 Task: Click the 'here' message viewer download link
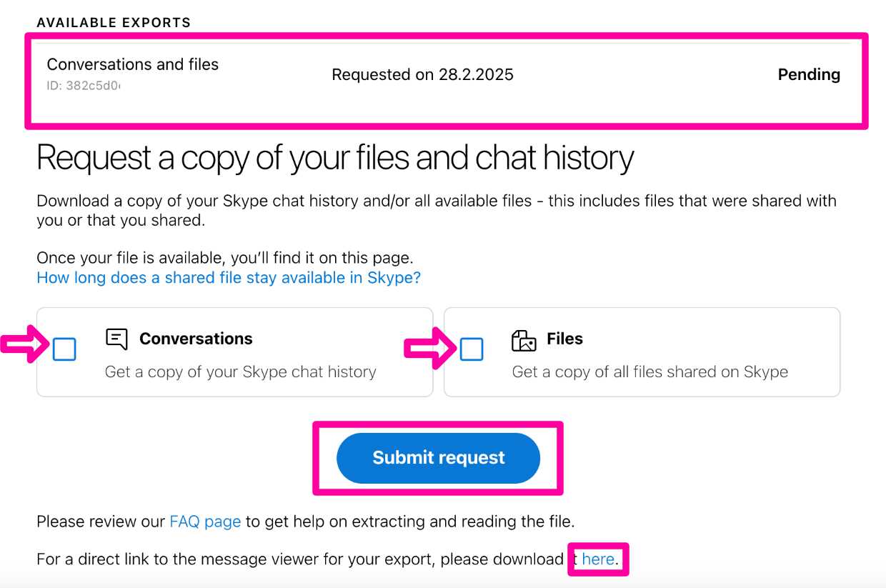tap(598, 559)
